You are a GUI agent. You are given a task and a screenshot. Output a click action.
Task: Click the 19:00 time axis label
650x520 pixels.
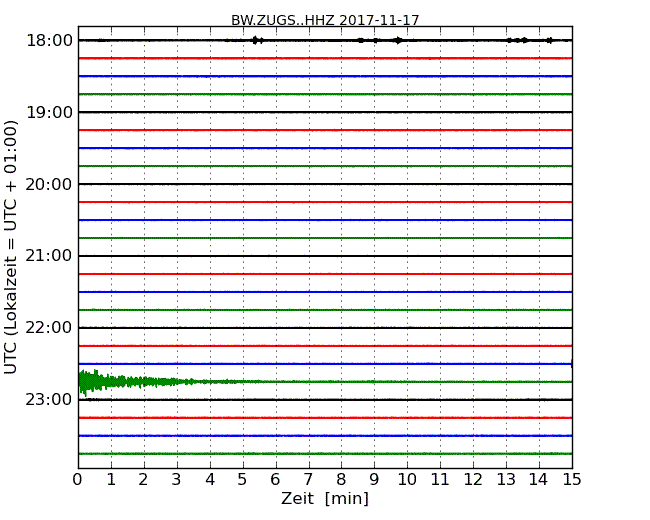coord(49,112)
